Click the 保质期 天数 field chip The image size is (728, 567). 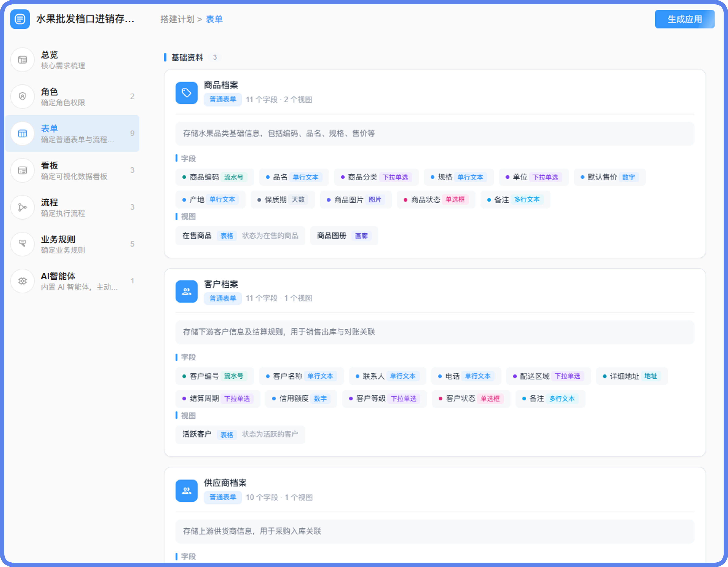283,200
